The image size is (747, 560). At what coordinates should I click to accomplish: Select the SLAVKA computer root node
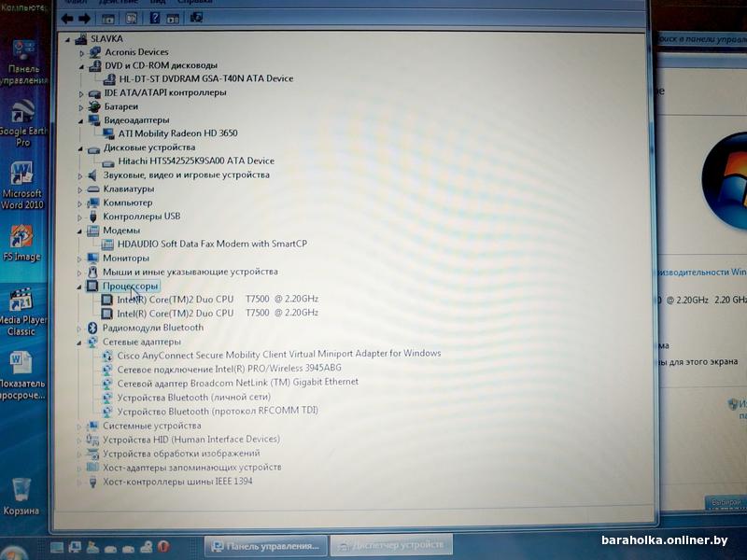[x=106, y=38]
